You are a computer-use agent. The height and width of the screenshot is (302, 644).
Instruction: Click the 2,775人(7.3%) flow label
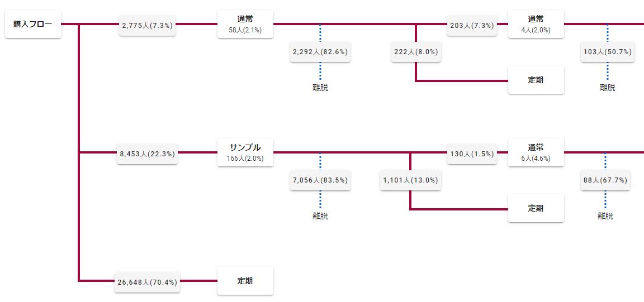148,25
